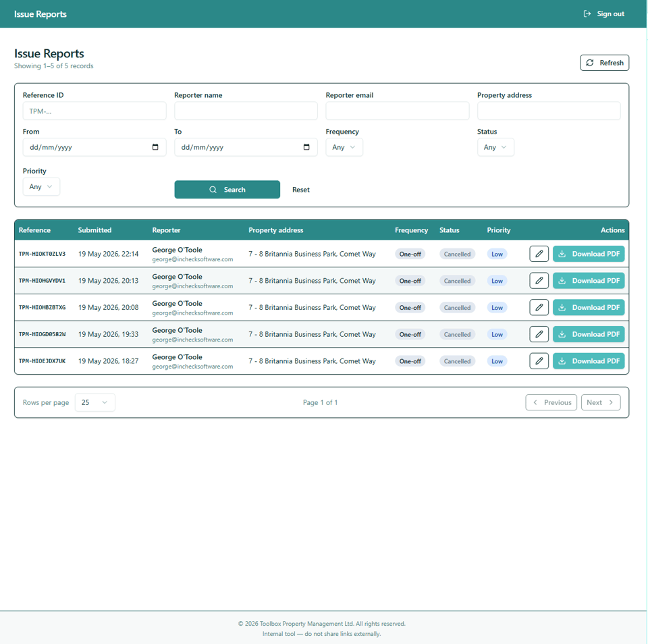
Task: Focus the Property address input field
Action: (x=549, y=111)
